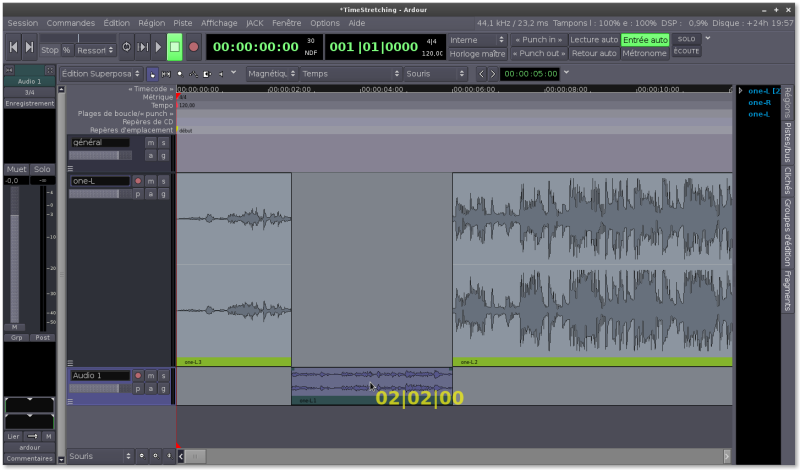The height and width of the screenshot is (470, 800).
Task: Mute the Audio 1 track
Action: click(150, 375)
